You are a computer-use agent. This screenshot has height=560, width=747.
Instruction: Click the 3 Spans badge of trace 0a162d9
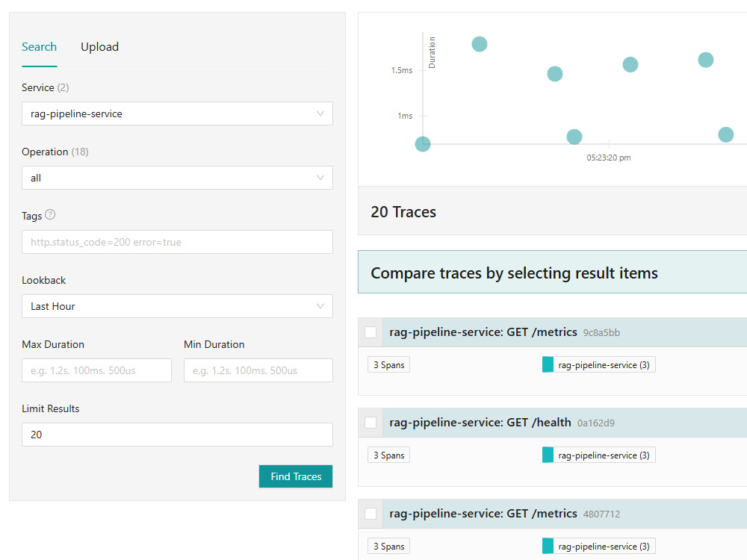click(x=388, y=455)
